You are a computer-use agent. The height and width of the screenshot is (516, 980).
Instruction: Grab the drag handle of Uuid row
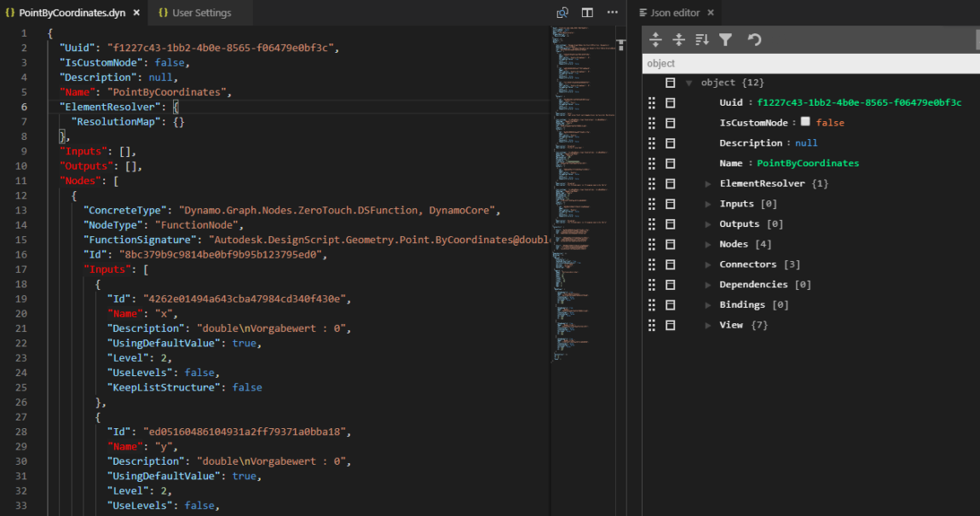click(x=652, y=102)
